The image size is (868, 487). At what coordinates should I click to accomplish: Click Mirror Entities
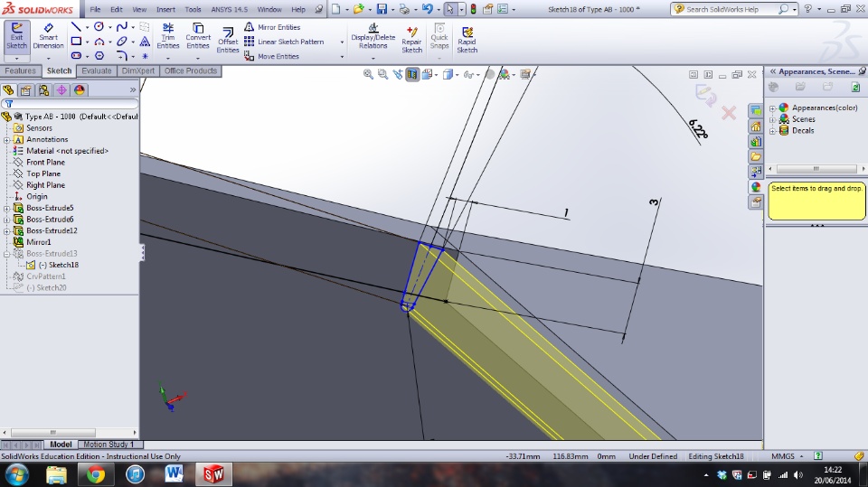click(272, 27)
